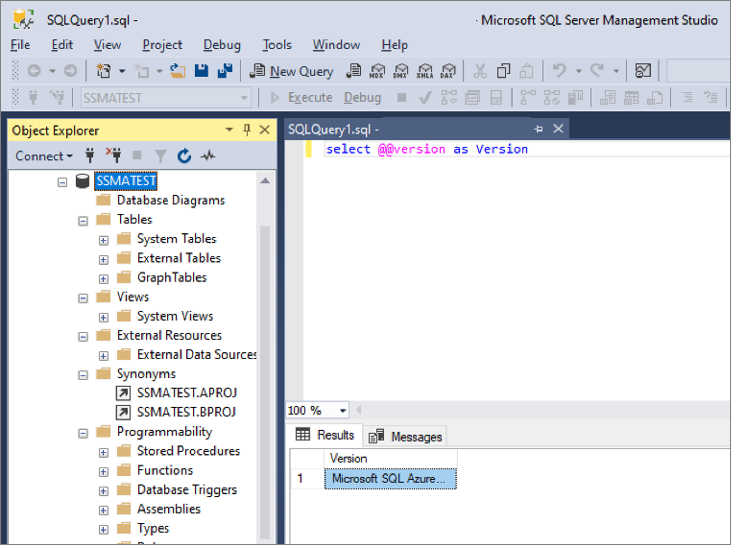
Task: Open the Project menu
Action: point(162,45)
